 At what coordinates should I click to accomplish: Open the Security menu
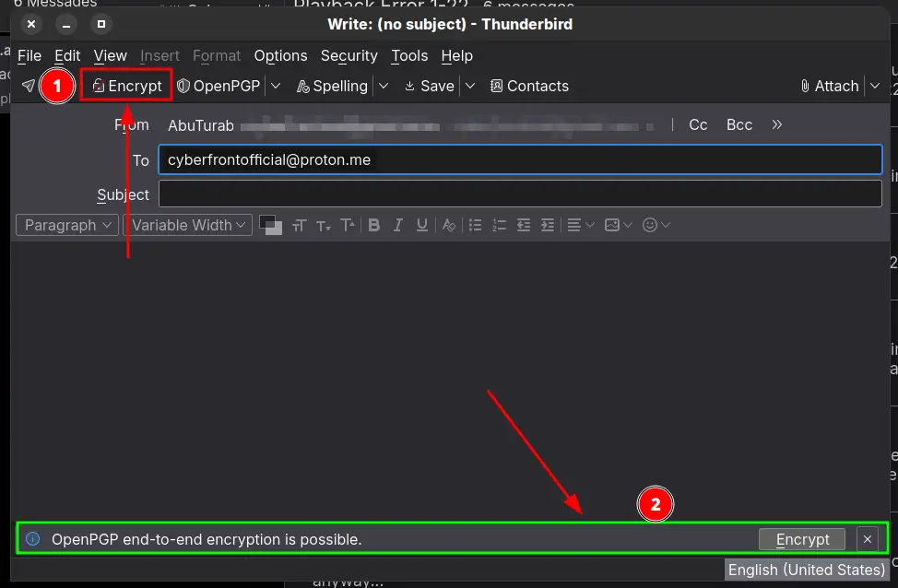[x=349, y=55]
